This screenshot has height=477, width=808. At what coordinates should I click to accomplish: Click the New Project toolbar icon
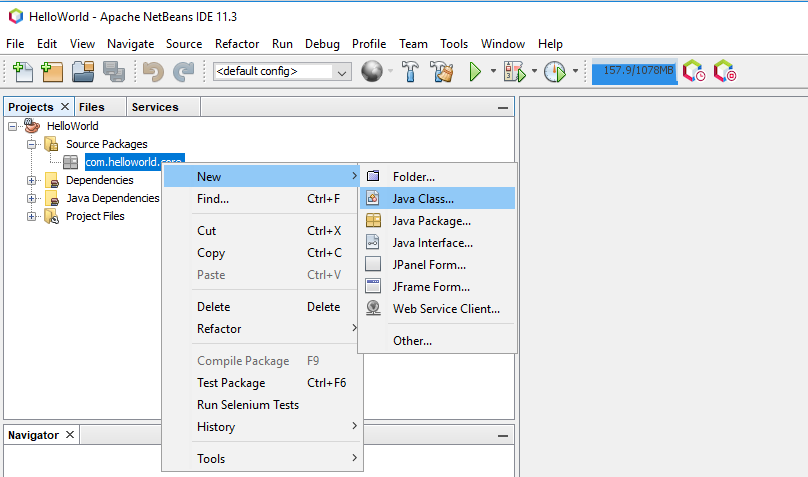[x=52, y=72]
